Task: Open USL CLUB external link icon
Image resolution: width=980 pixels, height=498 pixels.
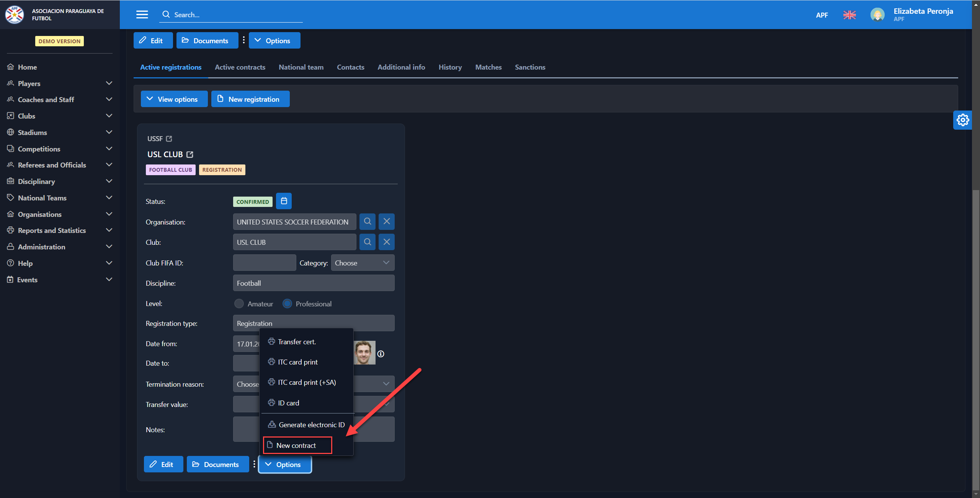Action: click(190, 155)
